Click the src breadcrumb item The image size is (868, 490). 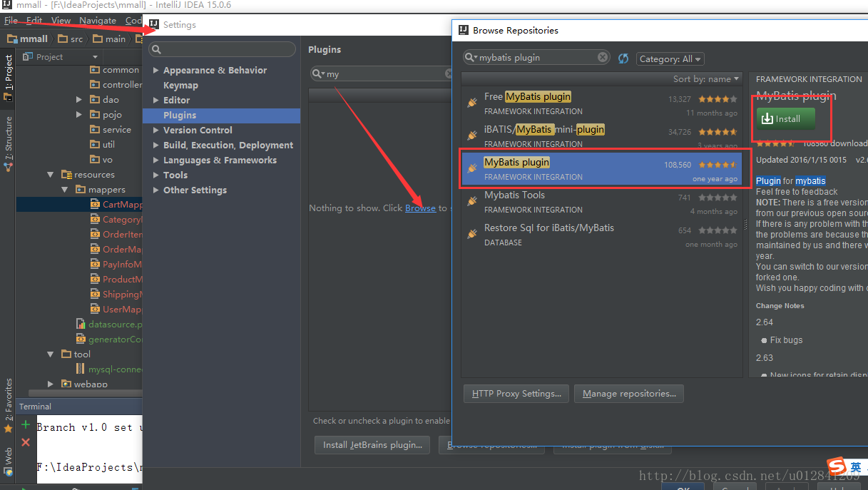pos(70,39)
